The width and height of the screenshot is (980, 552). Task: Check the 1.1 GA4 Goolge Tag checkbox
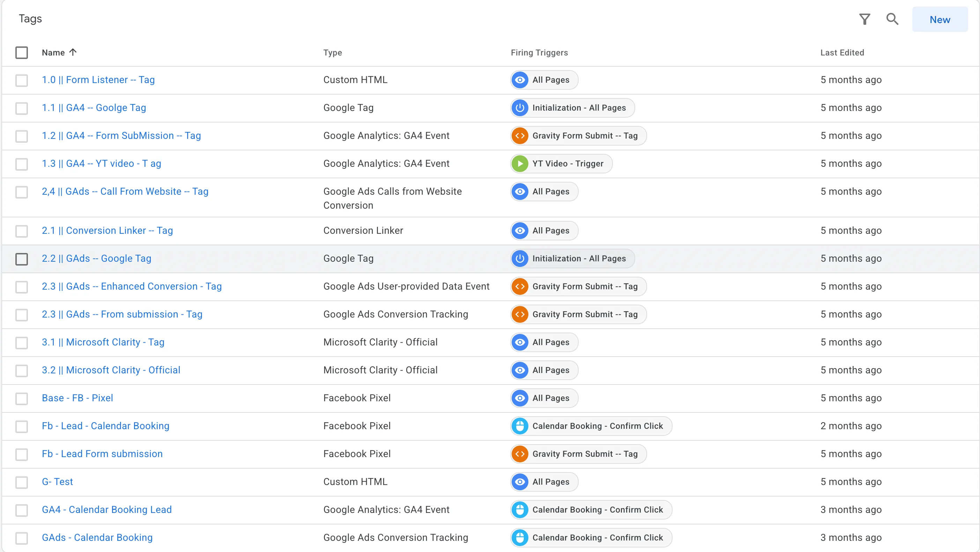(22, 108)
